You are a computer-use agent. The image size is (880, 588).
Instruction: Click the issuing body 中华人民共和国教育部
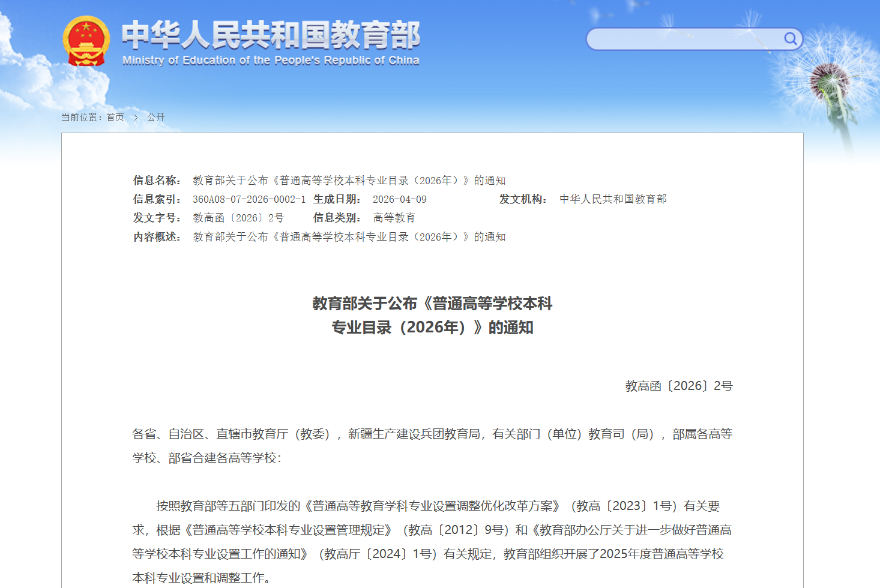point(613,199)
